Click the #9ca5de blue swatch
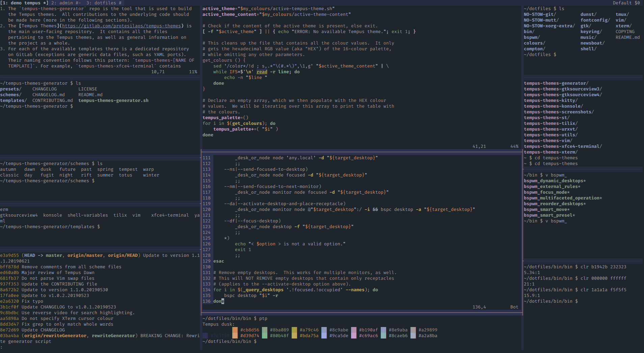 point(324,335)
